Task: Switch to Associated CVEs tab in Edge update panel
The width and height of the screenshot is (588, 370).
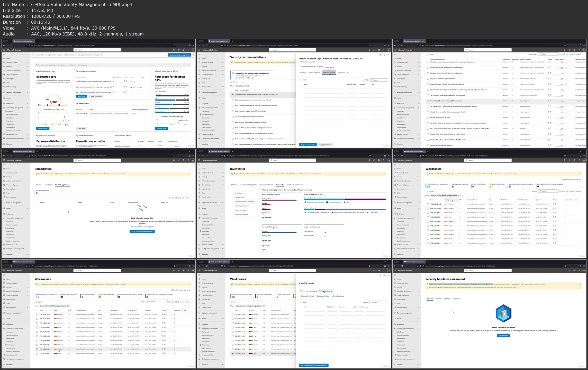Action: 343,73
